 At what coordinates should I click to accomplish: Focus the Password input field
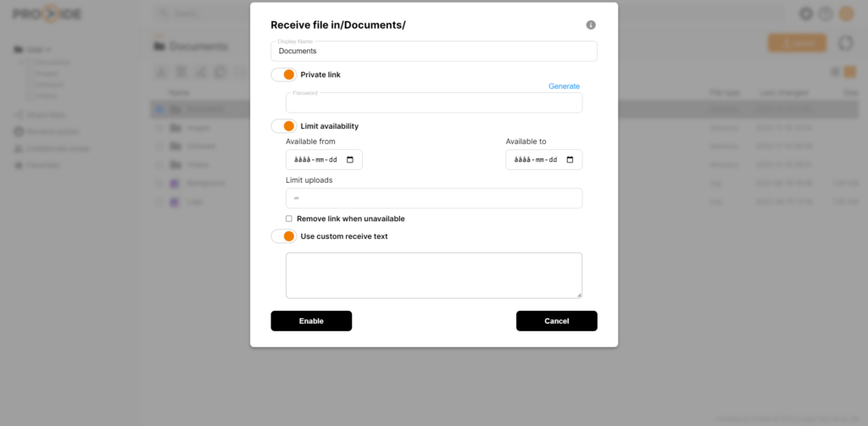[x=434, y=103]
